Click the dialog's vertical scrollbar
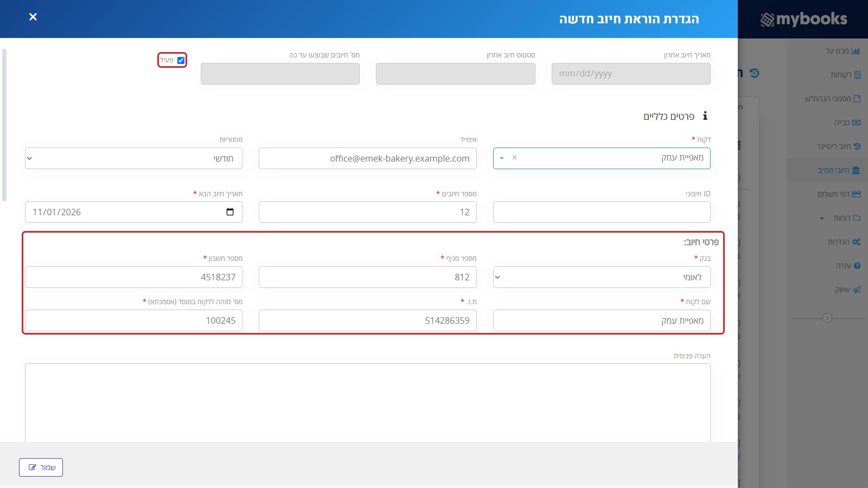Viewport: 868px width, 488px height. tap(4, 125)
